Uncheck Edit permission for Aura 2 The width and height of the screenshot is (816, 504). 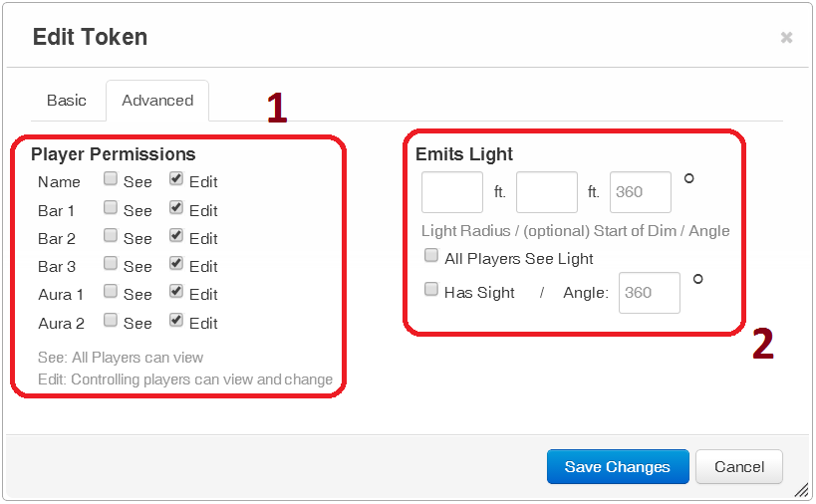[x=176, y=321]
